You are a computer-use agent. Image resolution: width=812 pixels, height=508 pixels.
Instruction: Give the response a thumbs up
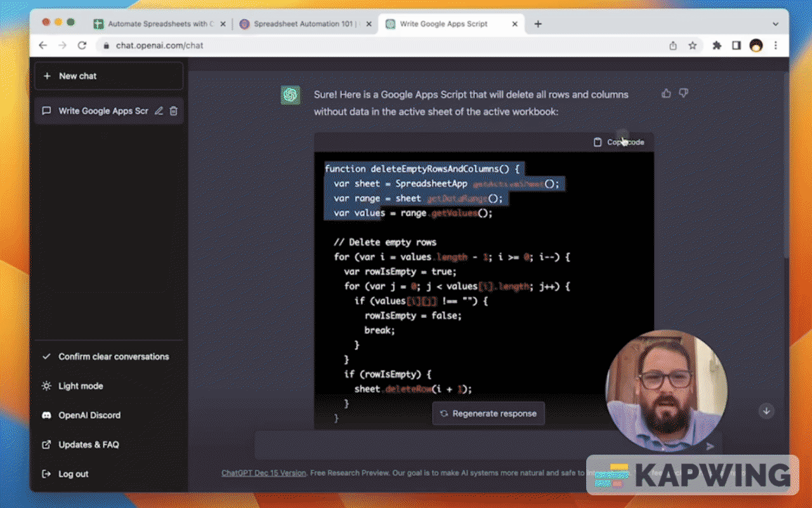click(666, 93)
